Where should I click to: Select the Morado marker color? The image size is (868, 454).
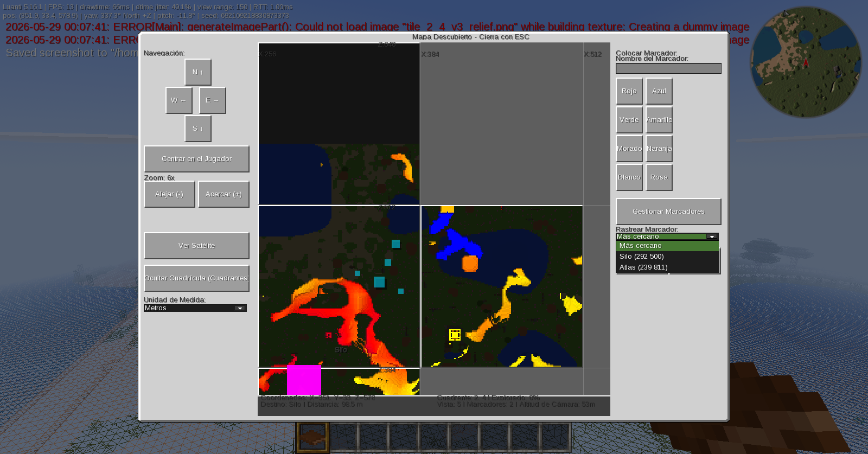tap(629, 149)
